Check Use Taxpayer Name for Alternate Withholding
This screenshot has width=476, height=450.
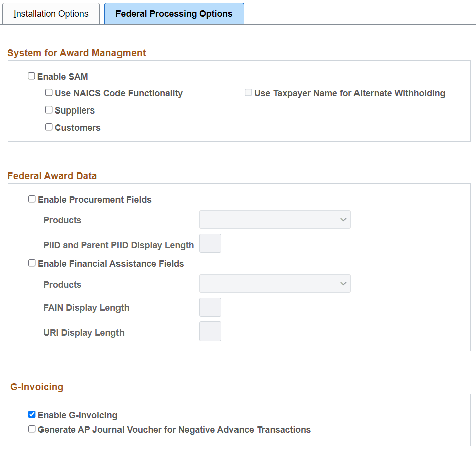248,92
